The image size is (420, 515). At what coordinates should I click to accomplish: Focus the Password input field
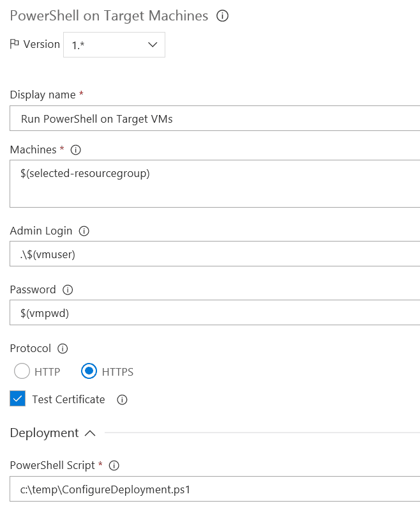pos(215,312)
